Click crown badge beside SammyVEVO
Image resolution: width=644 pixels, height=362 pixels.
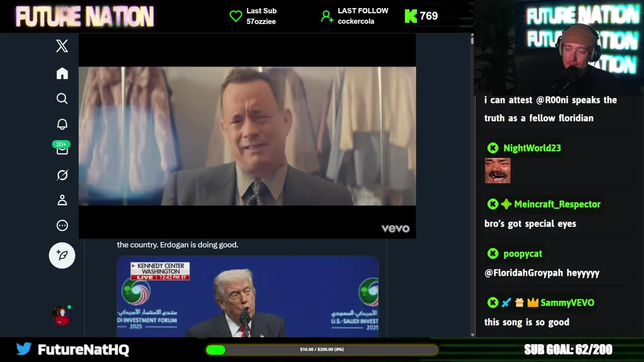click(533, 303)
